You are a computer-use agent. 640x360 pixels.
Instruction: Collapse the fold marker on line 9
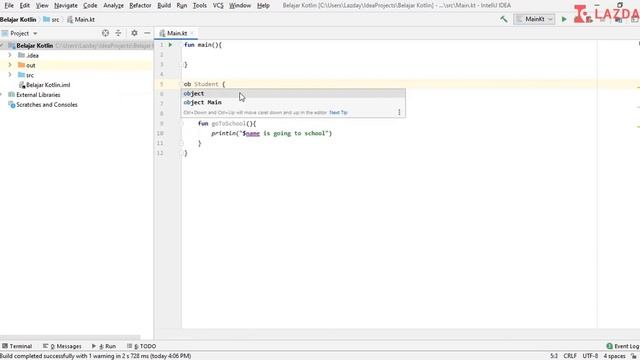tap(182, 123)
